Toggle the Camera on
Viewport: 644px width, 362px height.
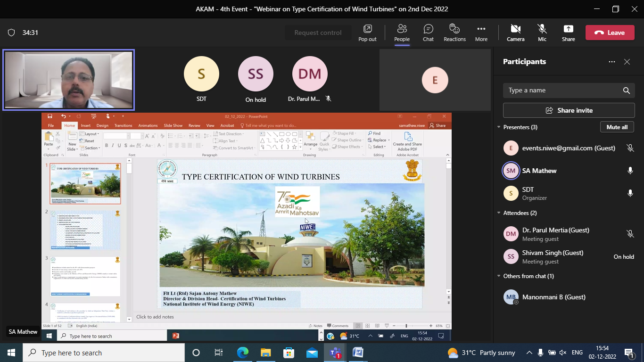tap(515, 33)
